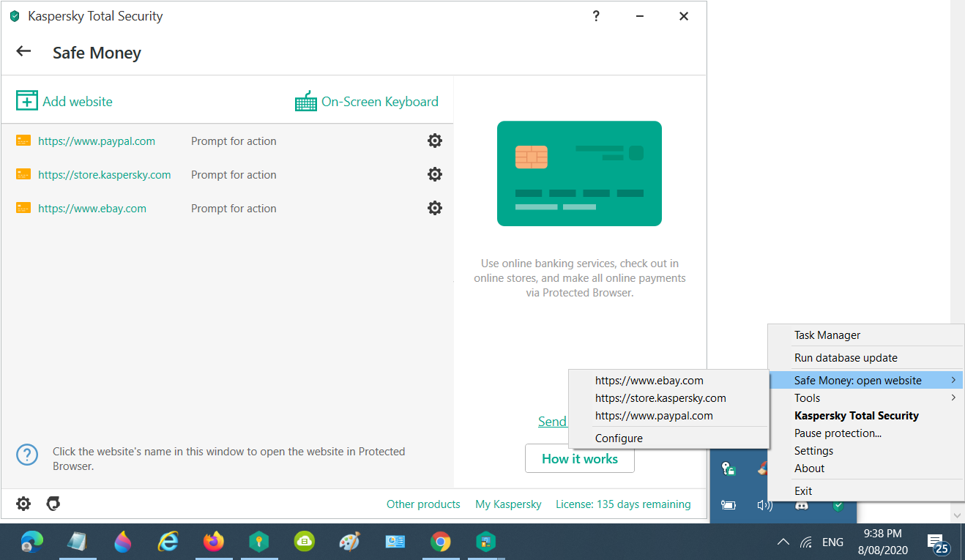Open Kaspersky settings gear in bottom bar
The height and width of the screenshot is (560, 965).
[23, 504]
